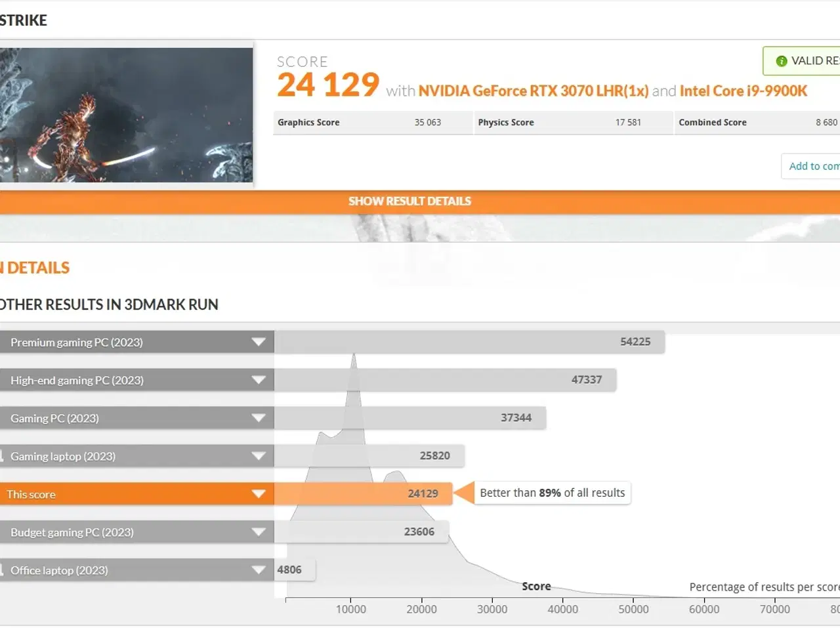Expand the Premium gaming PC (2023) dropdown arrow
Viewport: 840px width, 630px height.
[259, 342]
